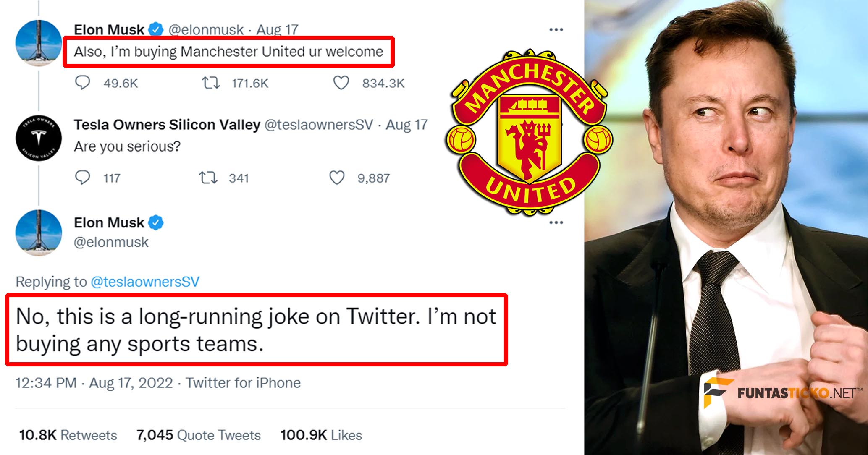Click Twitter for iPhone source label
The image size is (868, 455).
pyautogui.click(x=243, y=383)
